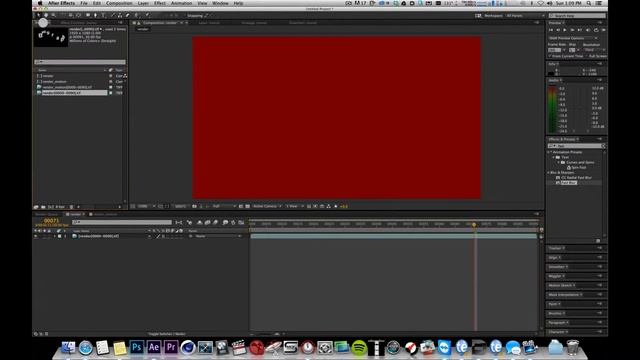The height and width of the screenshot is (360, 640).
Task: Toggle Snapping checkbox in toolbar
Action: click(x=185, y=16)
